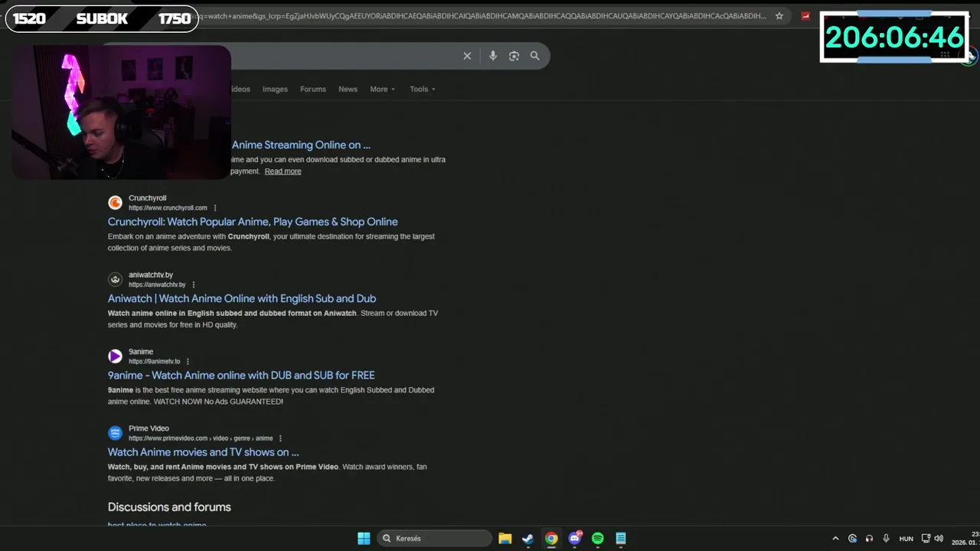The image size is (980, 551).
Task: Click the Prime Video blue favicon
Action: click(115, 433)
